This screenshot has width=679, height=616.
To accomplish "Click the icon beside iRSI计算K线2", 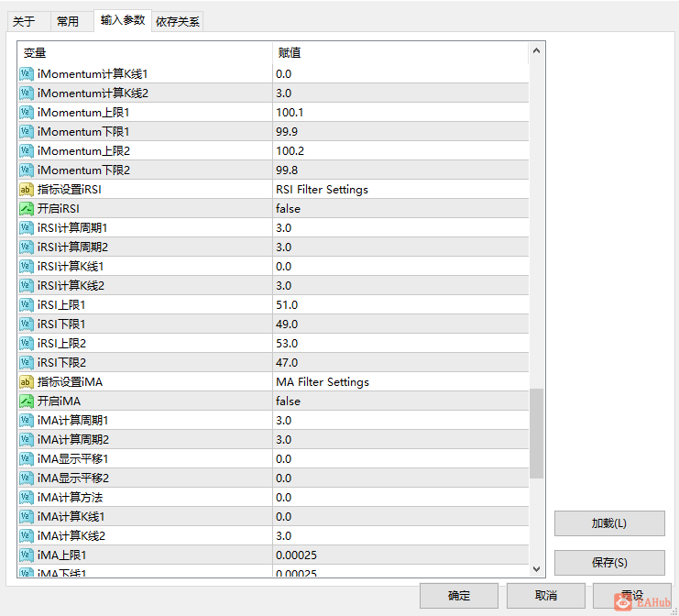I will [x=27, y=285].
